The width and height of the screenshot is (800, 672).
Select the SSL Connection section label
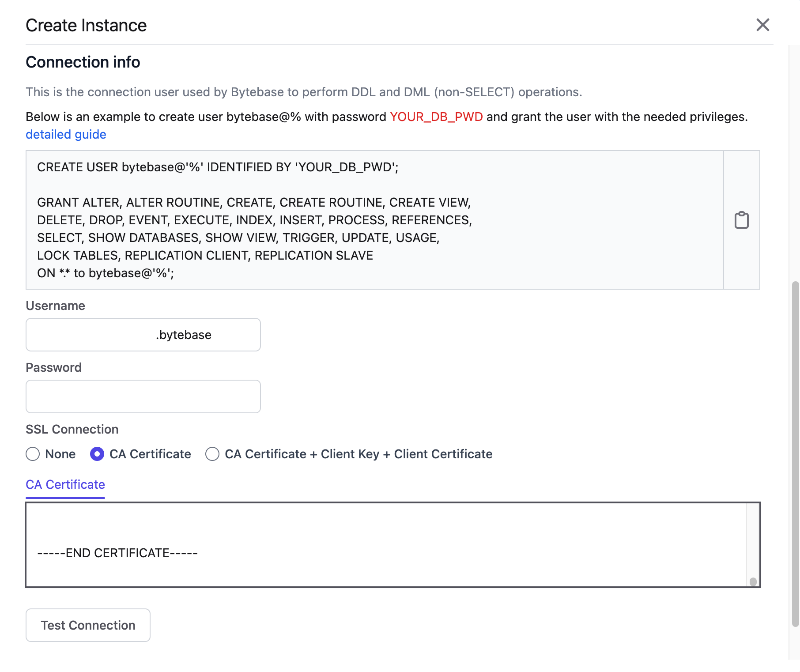pyautogui.click(x=72, y=429)
